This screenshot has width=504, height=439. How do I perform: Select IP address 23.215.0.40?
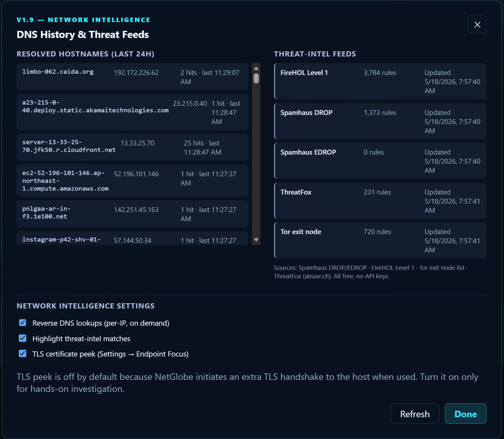[190, 104]
